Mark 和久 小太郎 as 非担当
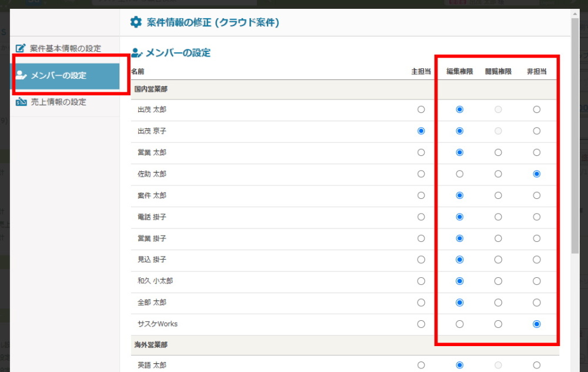This screenshot has width=588, height=372. tap(536, 281)
